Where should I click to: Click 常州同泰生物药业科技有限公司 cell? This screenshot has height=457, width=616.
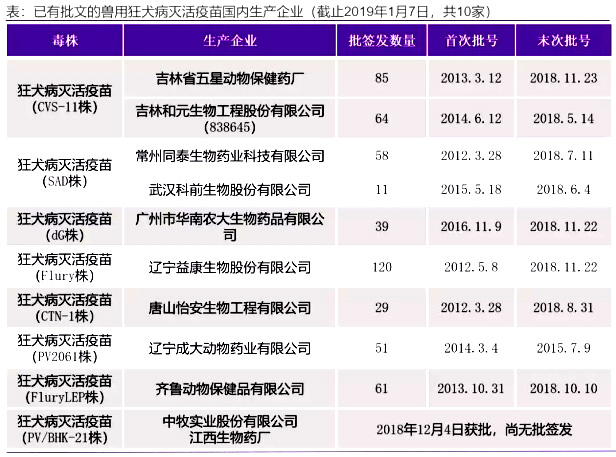tap(230, 156)
